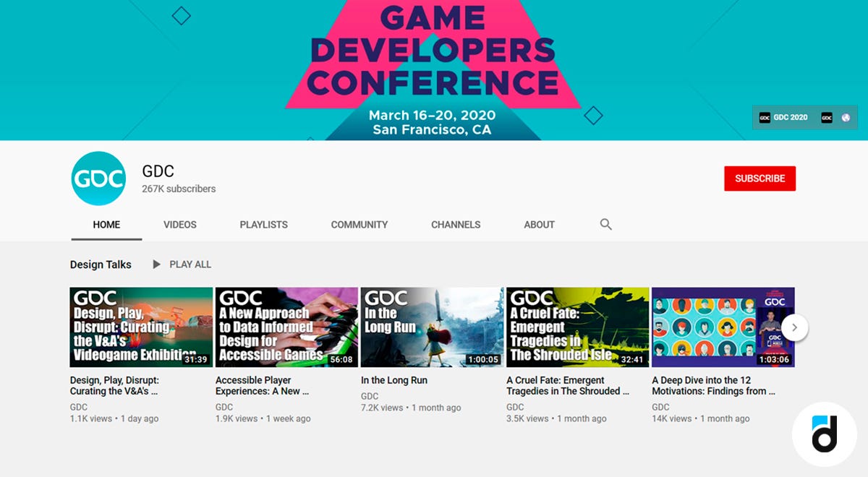Click the play triangle next to Play All
Viewport: 868px width, 477px height.
tap(157, 264)
